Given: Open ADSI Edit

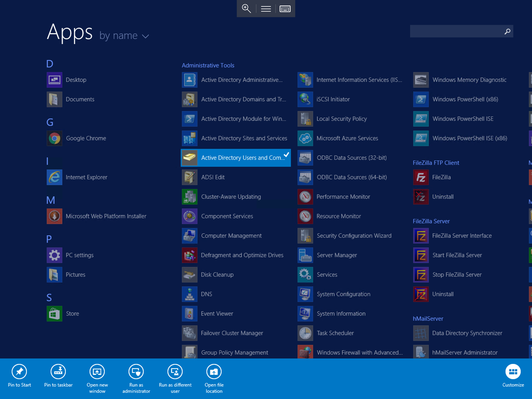Looking at the screenshot, I should coord(236,177).
